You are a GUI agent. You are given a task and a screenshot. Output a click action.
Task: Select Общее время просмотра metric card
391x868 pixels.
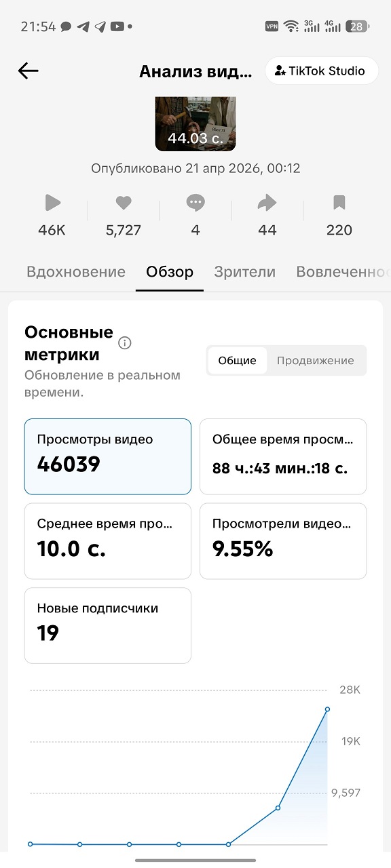[283, 456]
